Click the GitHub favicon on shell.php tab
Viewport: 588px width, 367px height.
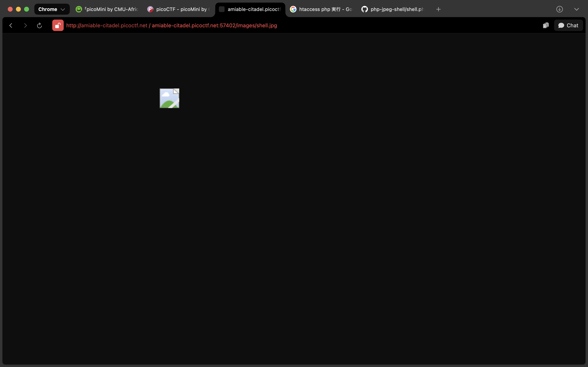[364, 9]
